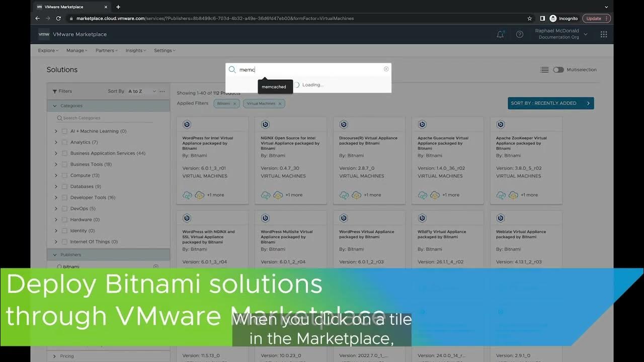Open the help question mark icon
The image size is (644, 362).
pyautogui.click(x=520, y=34)
